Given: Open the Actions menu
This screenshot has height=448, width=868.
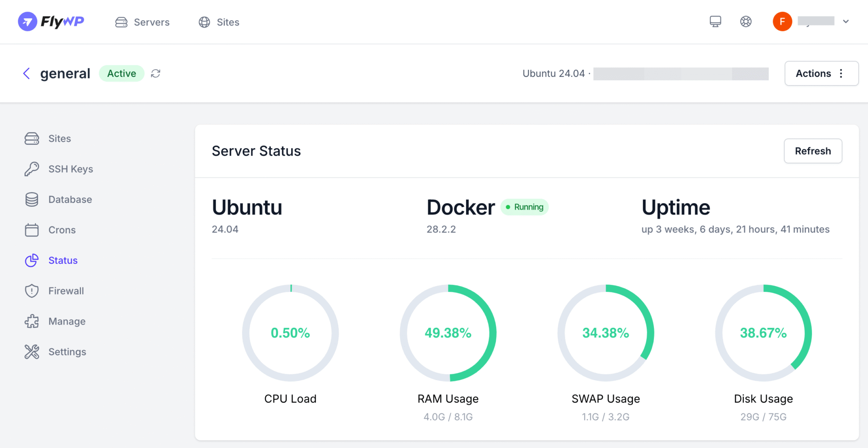Looking at the screenshot, I should [x=821, y=73].
